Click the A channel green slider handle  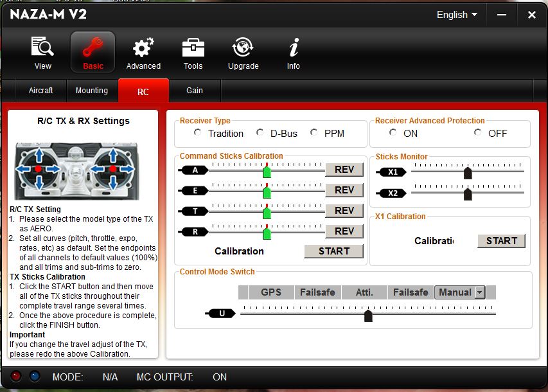[267, 172]
